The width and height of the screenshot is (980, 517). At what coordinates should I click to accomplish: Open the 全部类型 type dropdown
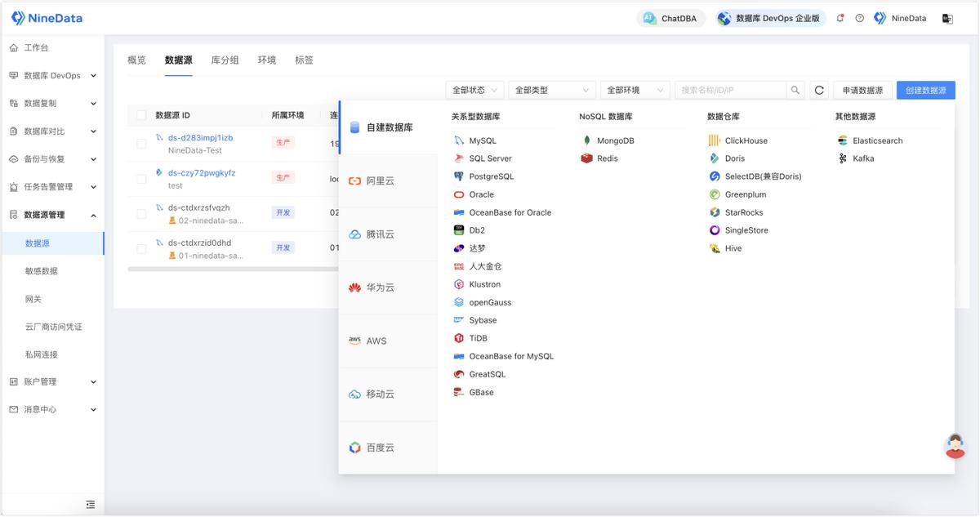pyautogui.click(x=552, y=91)
